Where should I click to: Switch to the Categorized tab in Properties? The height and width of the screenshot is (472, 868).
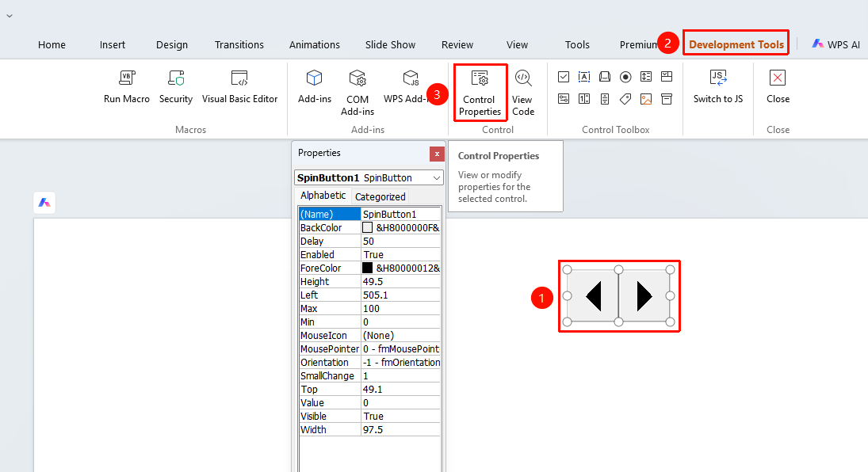[x=380, y=196]
